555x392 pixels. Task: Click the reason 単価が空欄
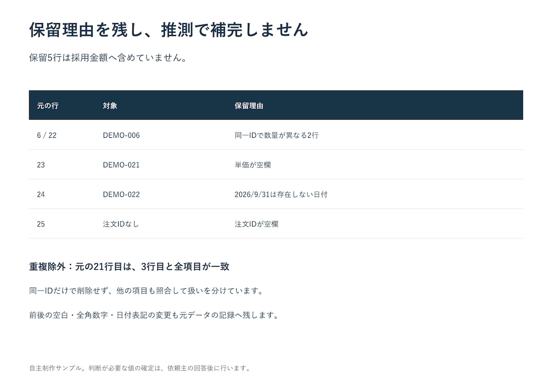253,165
